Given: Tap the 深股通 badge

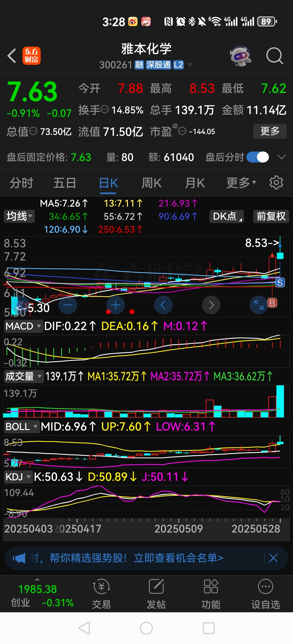Looking at the screenshot, I should pos(159,65).
